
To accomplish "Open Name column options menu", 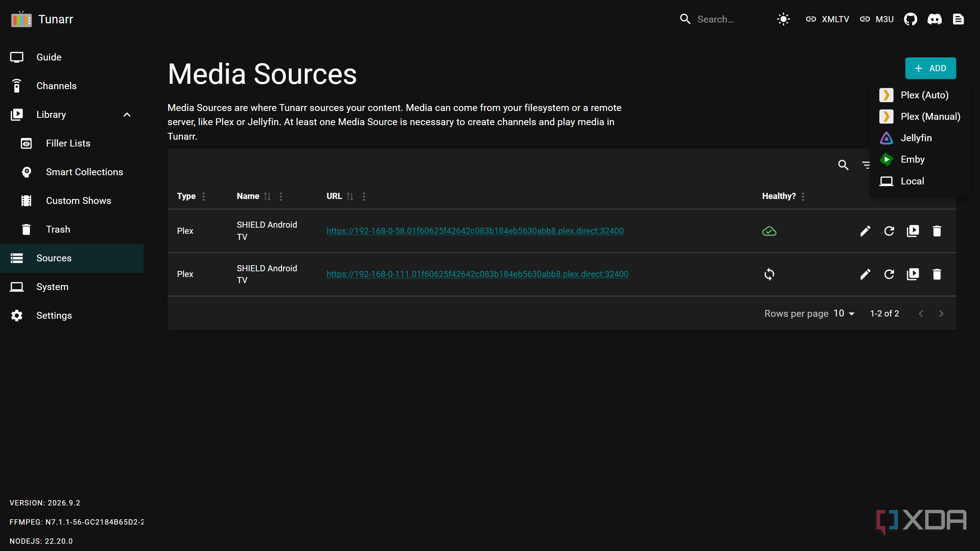I will coord(281,196).
